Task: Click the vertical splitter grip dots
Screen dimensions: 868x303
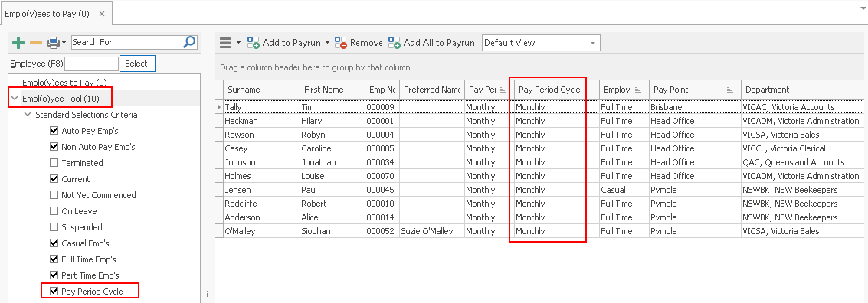Action: pyautogui.click(x=208, y=294)
